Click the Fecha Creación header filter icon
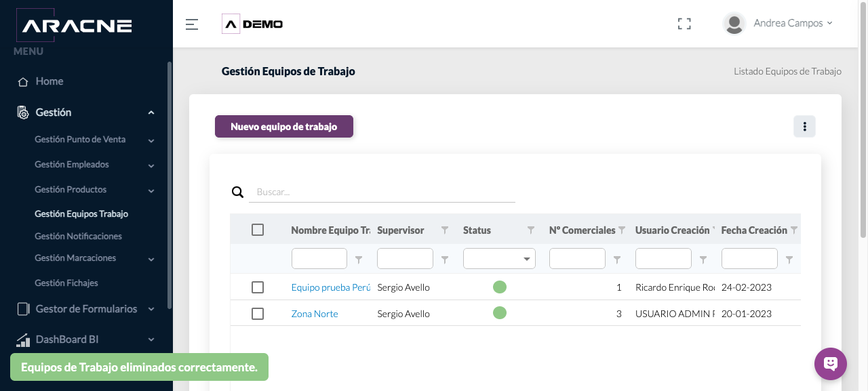 point(793,230)
